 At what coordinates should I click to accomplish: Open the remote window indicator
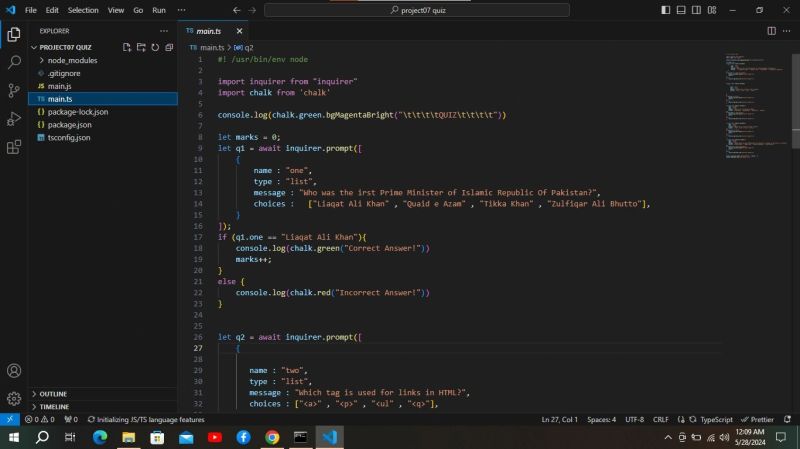(x=10, y=419)
